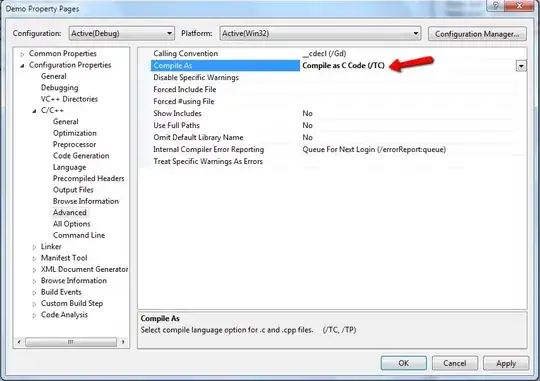
Task: Click the No value for Use Full Paths
Action: coord(308,125)
